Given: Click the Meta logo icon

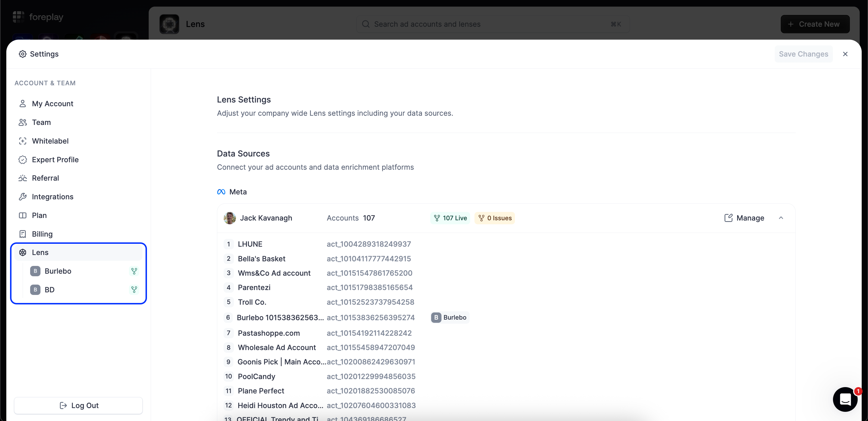Looking at the screenshot, I should (221, 192).
